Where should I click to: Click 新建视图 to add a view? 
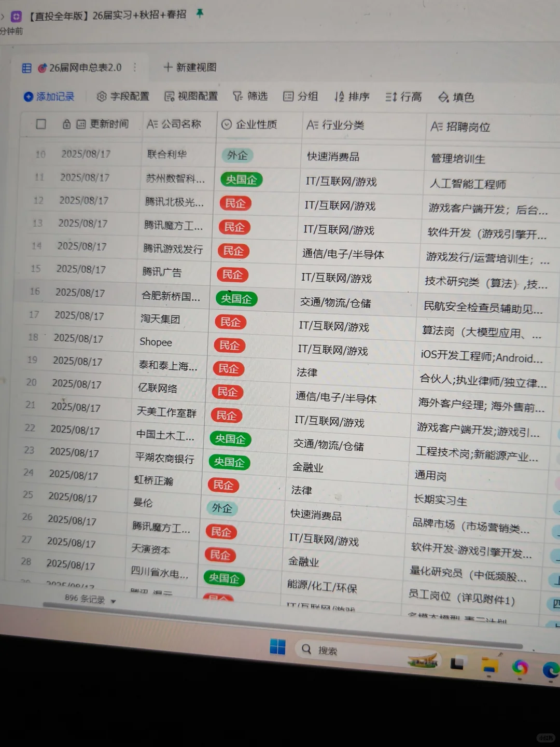click(190, 67)
